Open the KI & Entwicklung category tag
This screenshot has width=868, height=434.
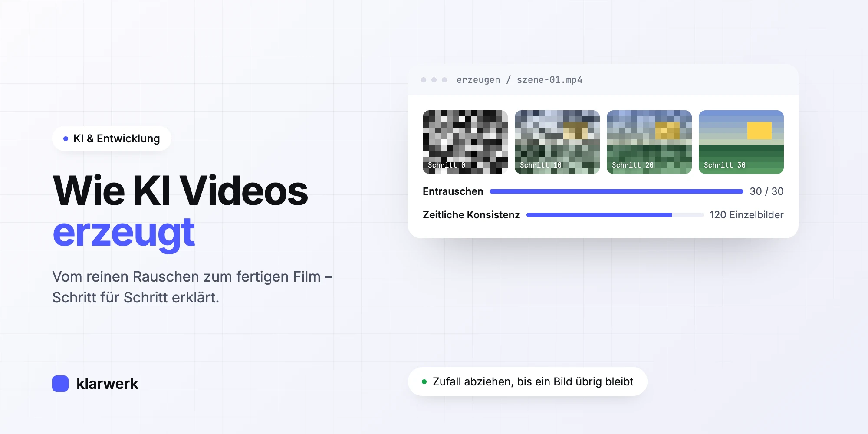[112, 138]
